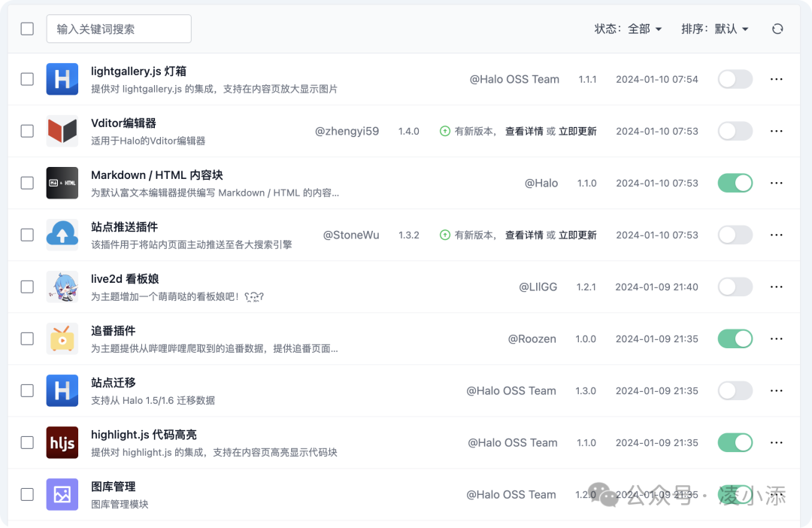Open the live2d 看板娘 plugin title

[x=125, y=279]
